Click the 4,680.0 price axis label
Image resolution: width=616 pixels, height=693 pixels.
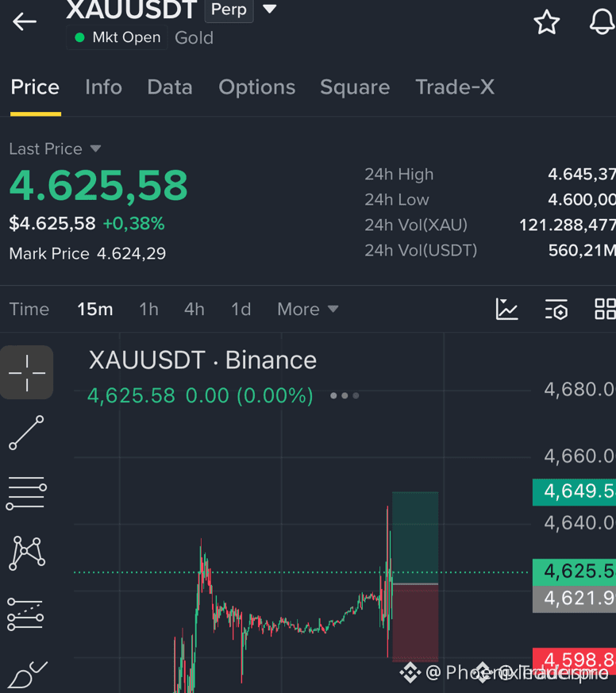579,390
